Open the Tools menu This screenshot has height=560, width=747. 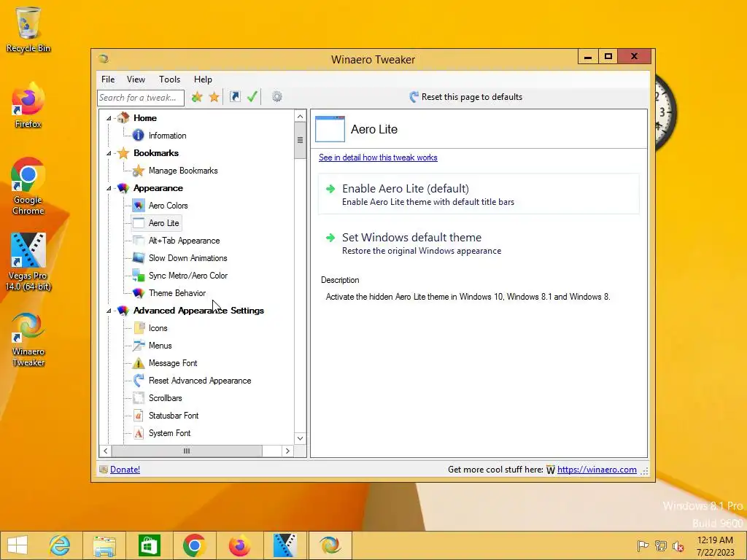click(x=169, y=79)
